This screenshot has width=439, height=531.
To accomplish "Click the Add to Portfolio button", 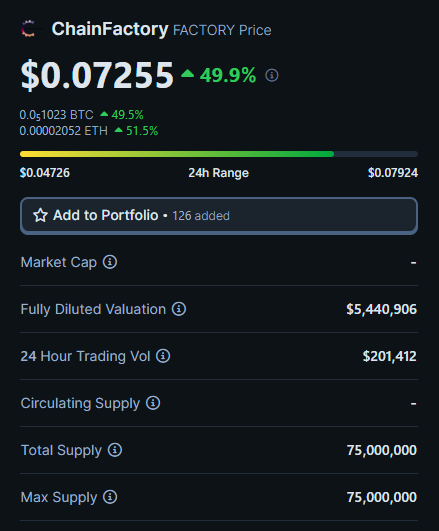I will point(219,216).
